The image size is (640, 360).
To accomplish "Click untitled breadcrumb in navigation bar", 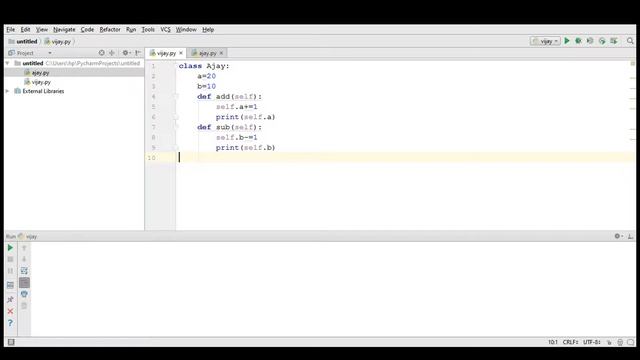I will [x=23, y=41].
